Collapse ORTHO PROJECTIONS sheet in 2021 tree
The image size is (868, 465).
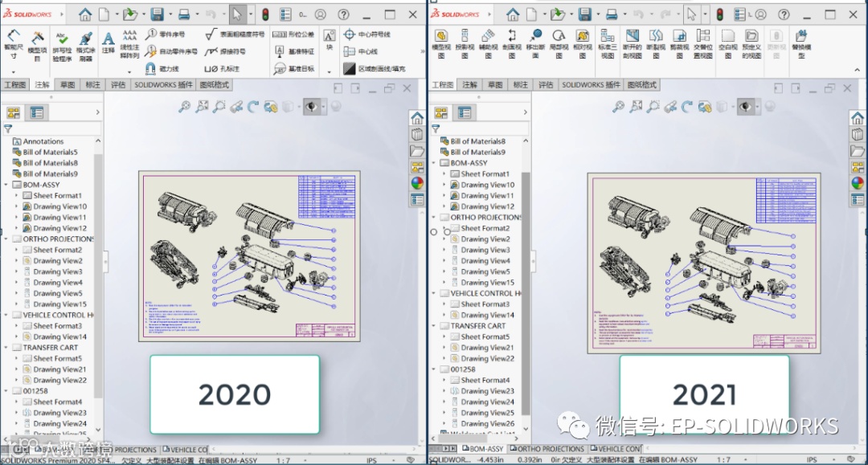click(x=434, y=218)
